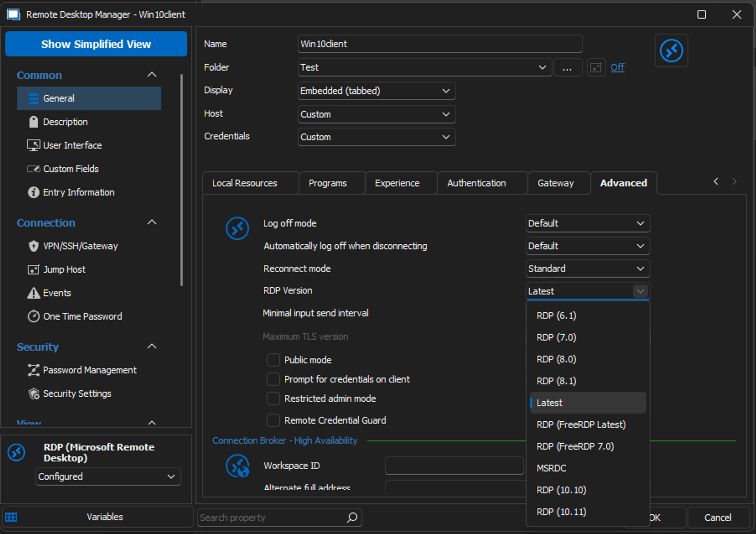Click the RDP session type icon bottom left
The height and width of the screenshot is (534, 756).
[17, 452]
